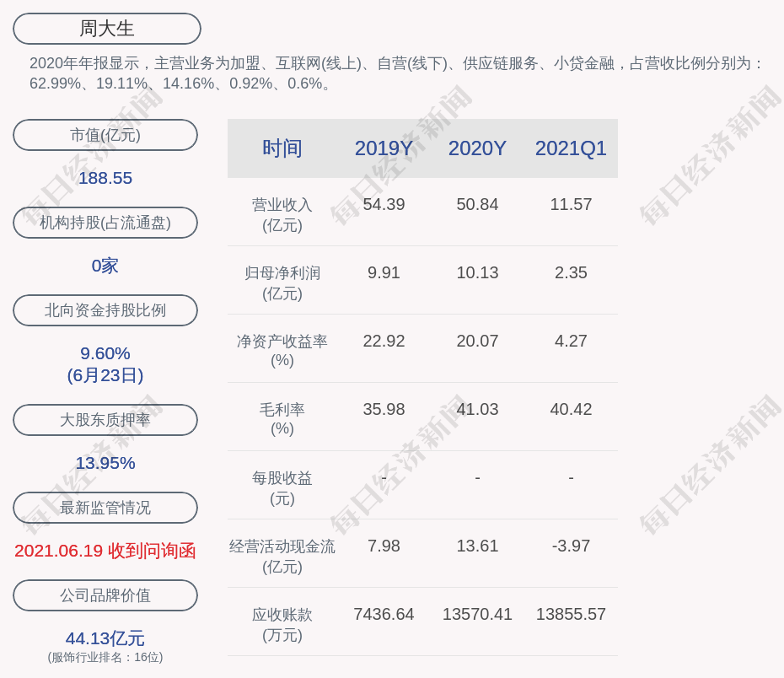Click the northbound holding ratio 9.60%
The height and width of the screenshot is (678, 784).
click(x=105, y=353)
